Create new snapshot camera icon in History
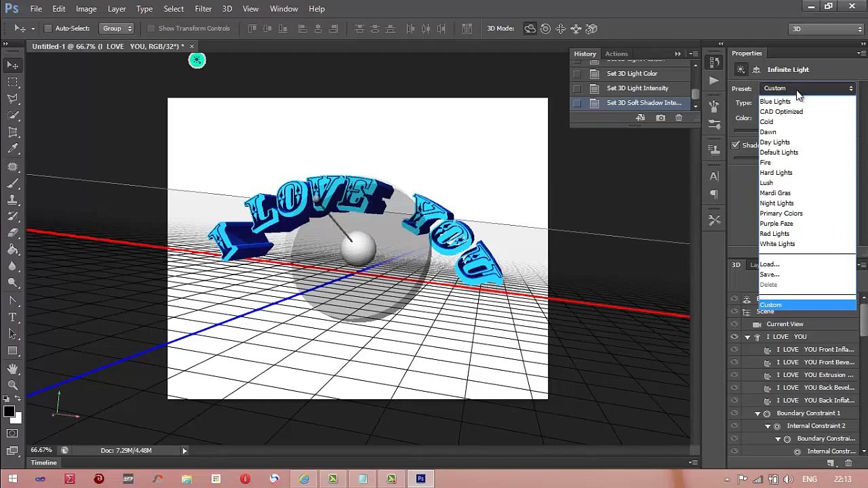Viewport: 868px width, 488px height. click(x=660, y=118)
